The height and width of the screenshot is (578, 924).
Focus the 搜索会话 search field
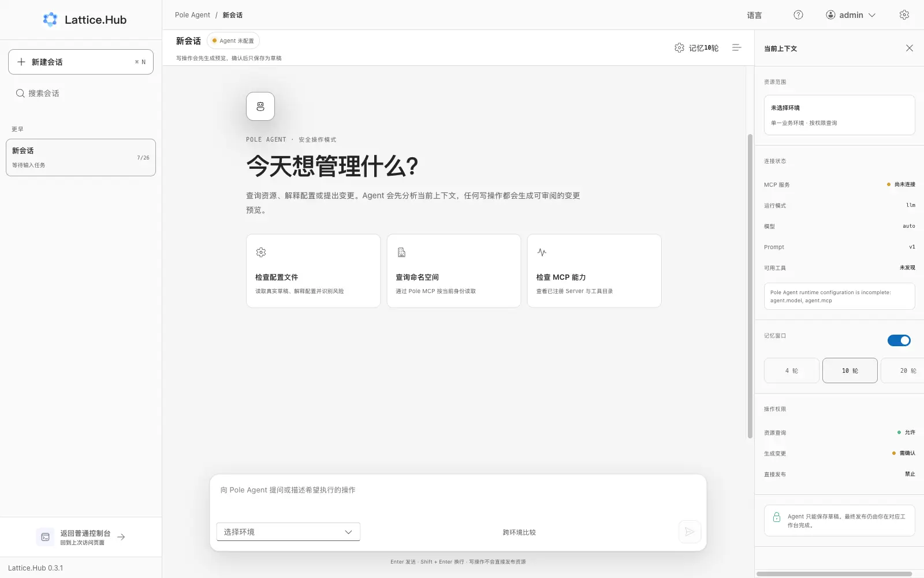[x=81, y=93]
